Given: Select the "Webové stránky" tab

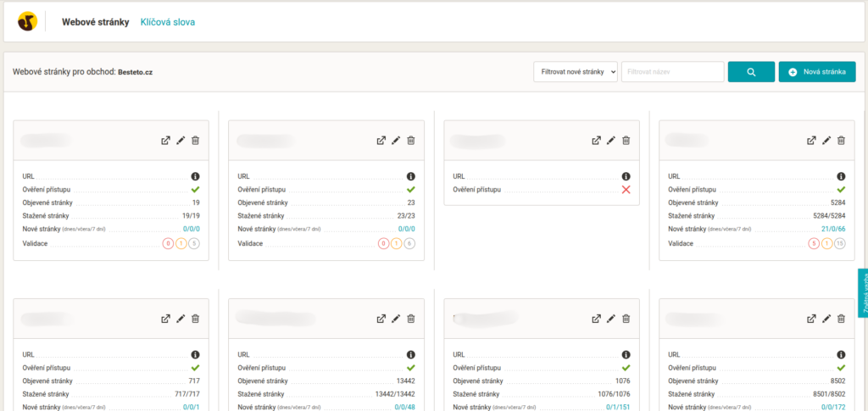Looking at the screenshot, I should click(95, 22).
